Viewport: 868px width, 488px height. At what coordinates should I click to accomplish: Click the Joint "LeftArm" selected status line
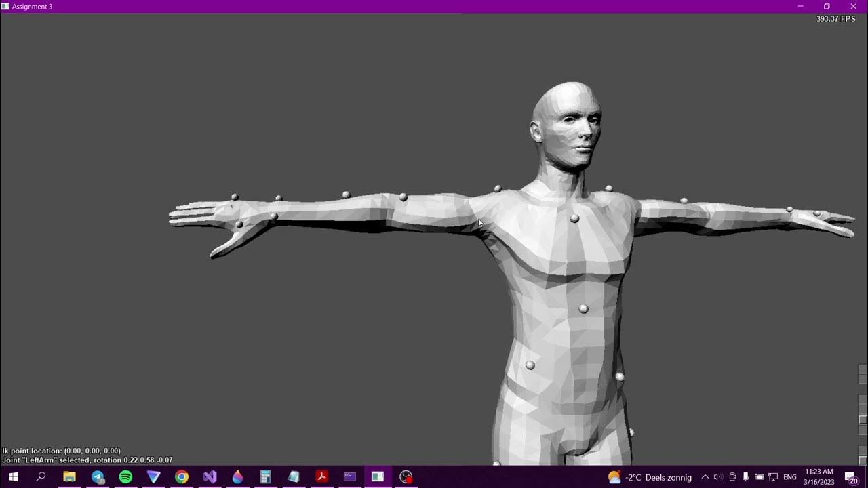tap(87, 460)
